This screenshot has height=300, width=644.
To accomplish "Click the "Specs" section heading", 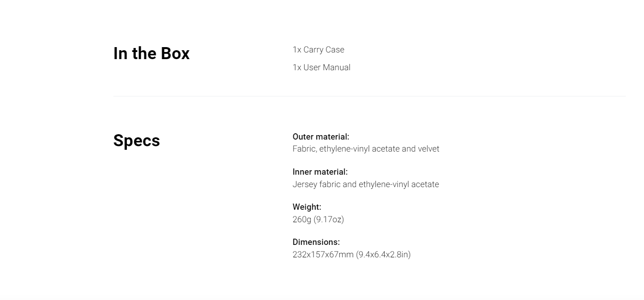I will click(137, 141).
